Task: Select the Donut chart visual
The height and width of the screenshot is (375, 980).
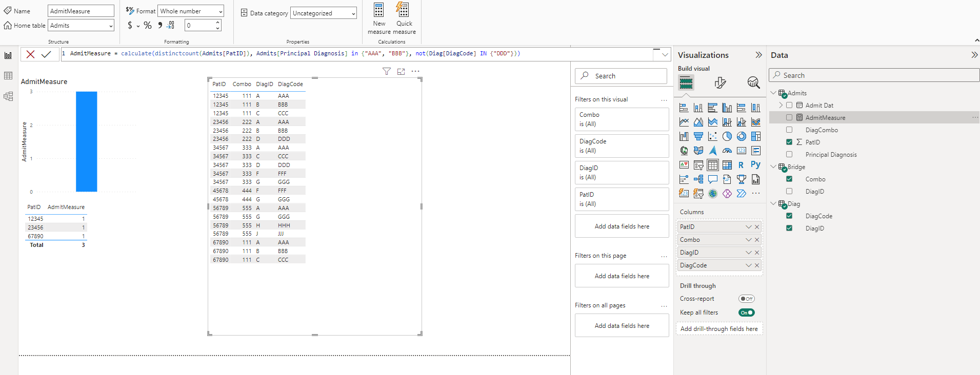Action: (742, 136)
